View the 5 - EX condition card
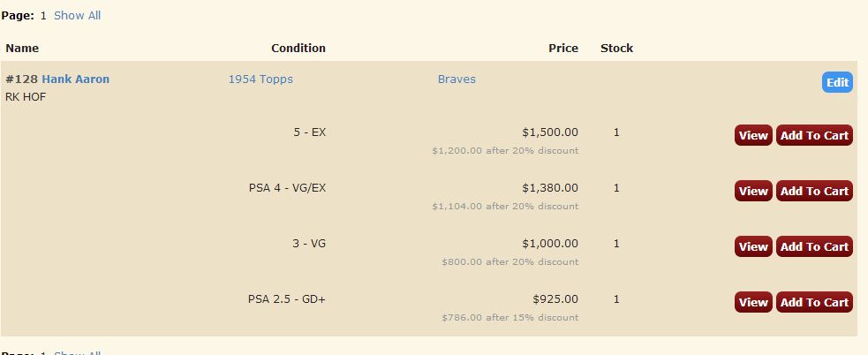The width and height of the screenshot is (868, 355). coord(753,135)
